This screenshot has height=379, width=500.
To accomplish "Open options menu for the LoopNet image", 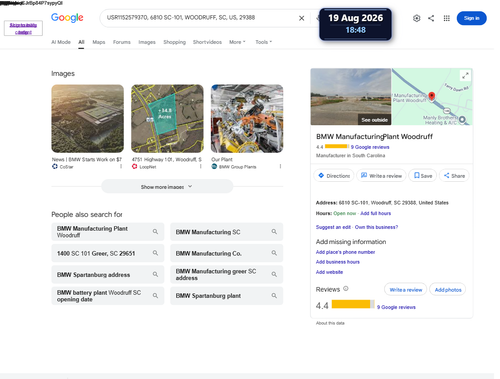I will 201,166.
